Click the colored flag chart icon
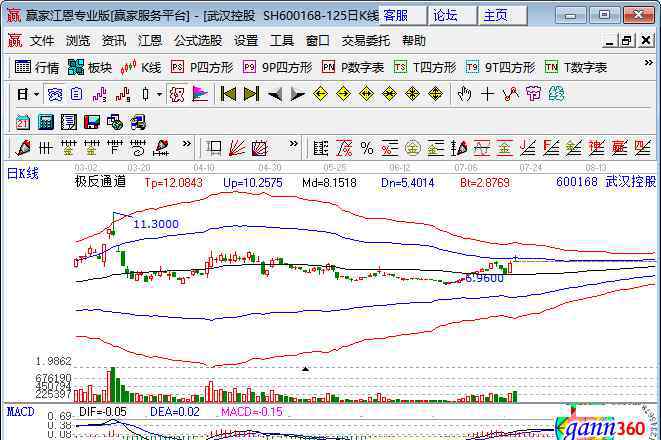The width and height of the screenshot is (661, 440). click(x=200, y=94)
